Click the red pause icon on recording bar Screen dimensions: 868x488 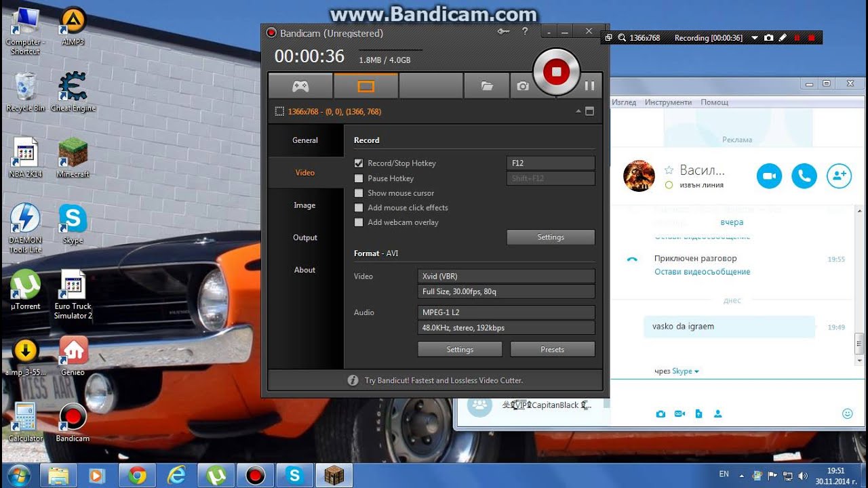pos(797,38)
